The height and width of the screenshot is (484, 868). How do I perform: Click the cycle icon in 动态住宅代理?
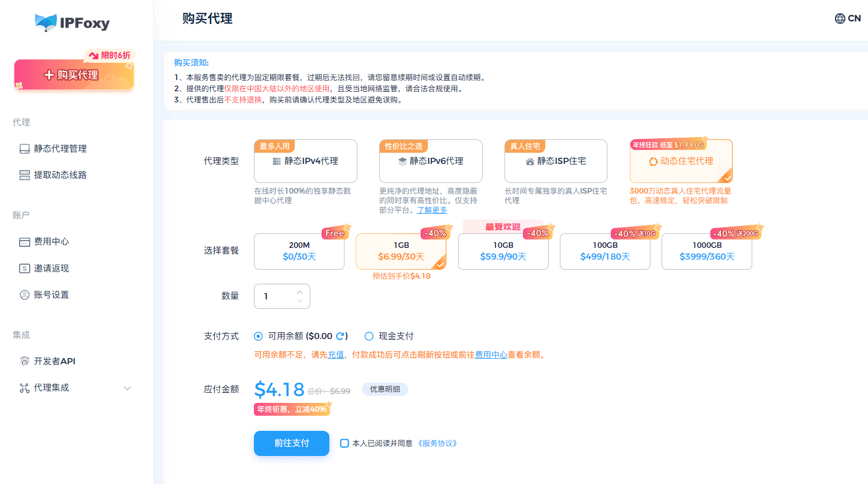tap(653, 161)
